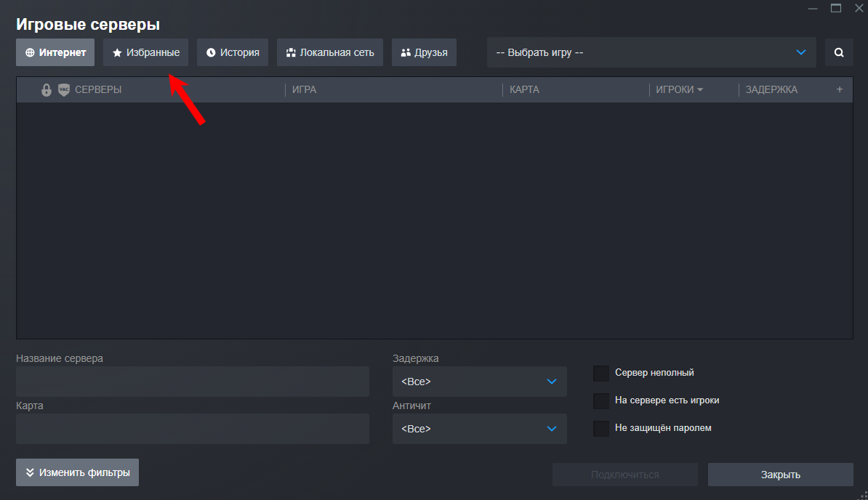868x500 pixels.
Task: Click the Карта filter input field
Action: [x=193, y=429]
